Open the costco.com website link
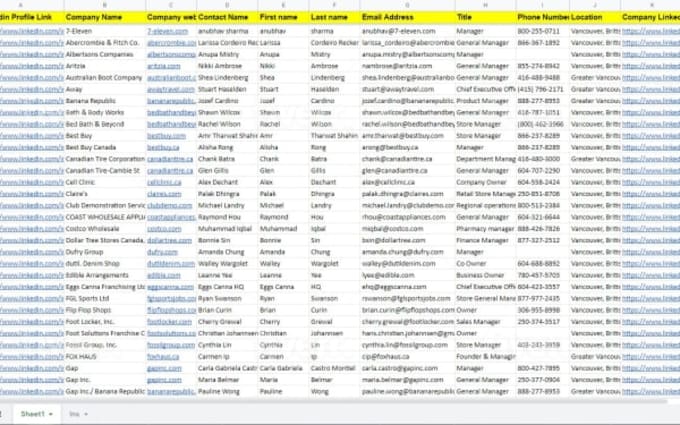Screen dimensions: 680x425 (164, 229)
